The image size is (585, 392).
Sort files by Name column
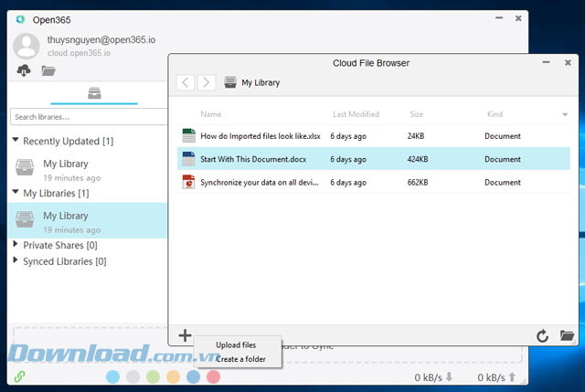tap(211, 114)
